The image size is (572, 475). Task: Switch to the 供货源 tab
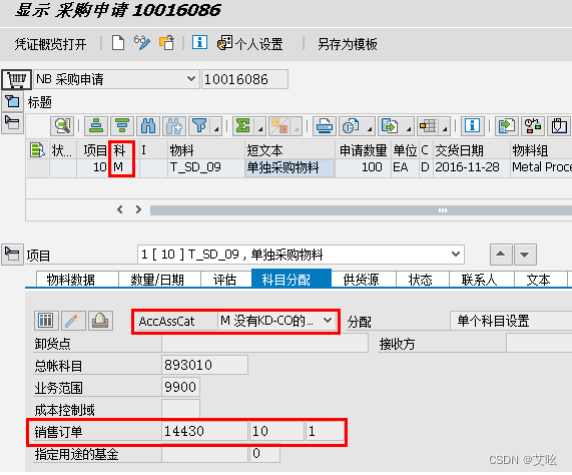(364, 279)
